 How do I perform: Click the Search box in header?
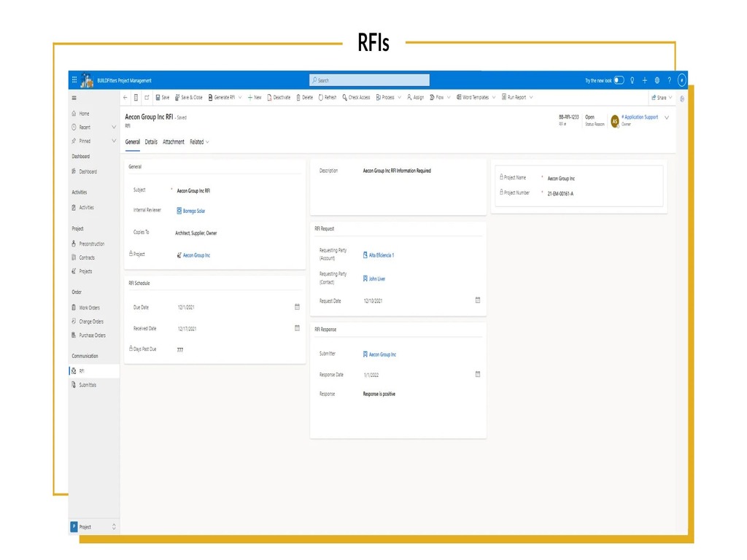369,80
